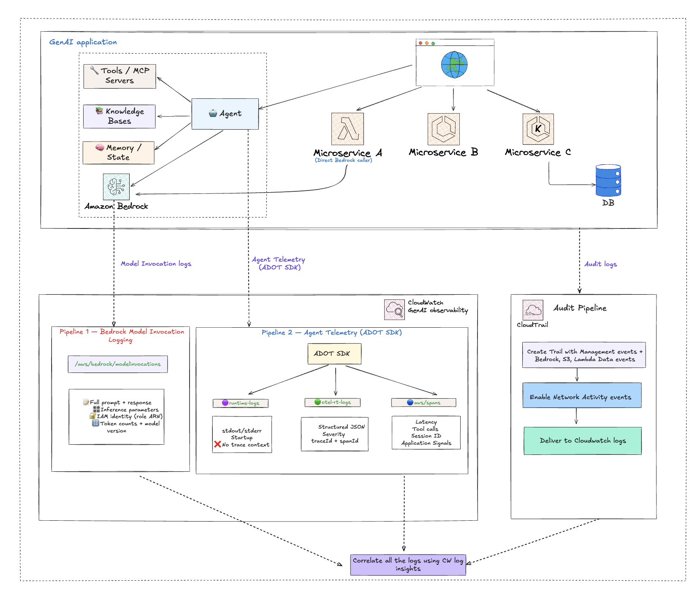
Task: Click the (Direct Bedrock caller) note
Action: click(344, 160)
